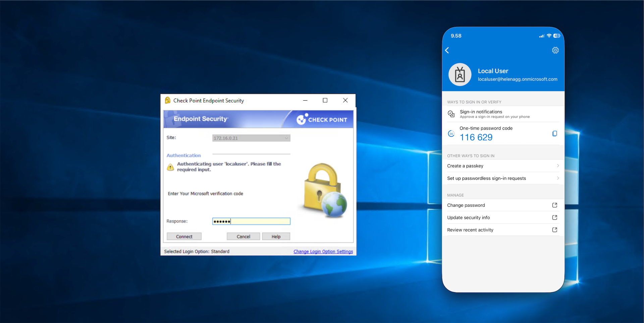
Task: Maximize the Check Point Endpoint Security window
Action: click(x=325, y=100)
